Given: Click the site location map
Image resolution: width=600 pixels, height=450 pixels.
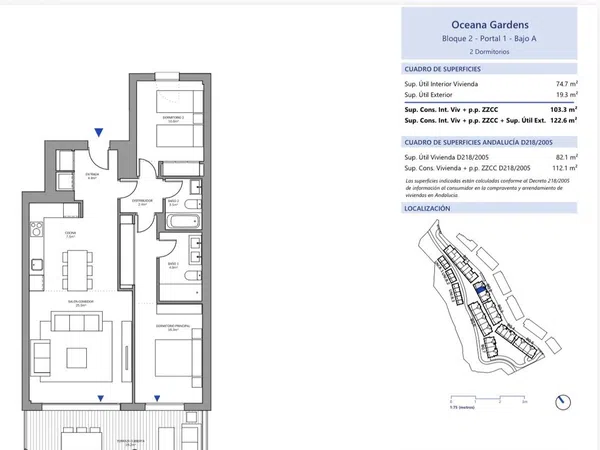Looking at the screenshot, I should tap(489, 297).
